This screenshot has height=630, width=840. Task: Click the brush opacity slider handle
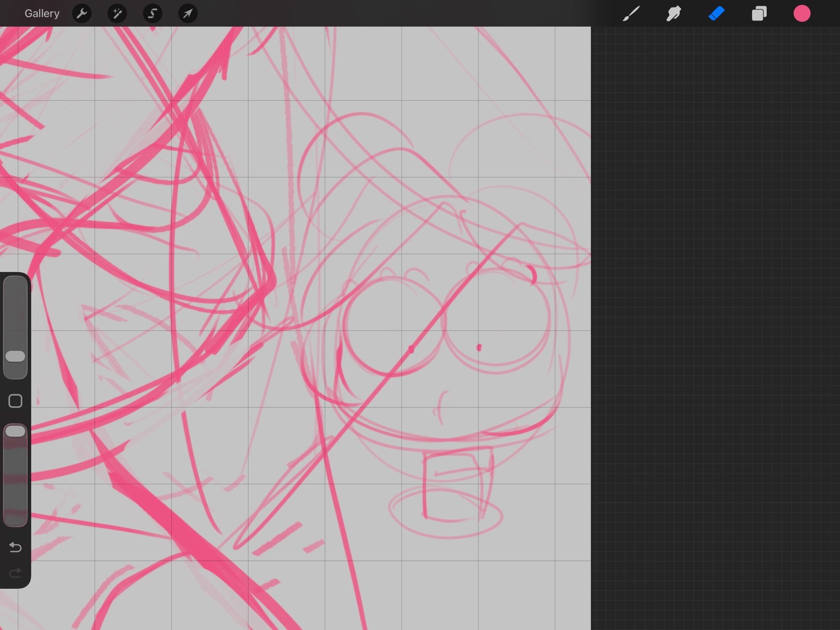click(16, 431)
